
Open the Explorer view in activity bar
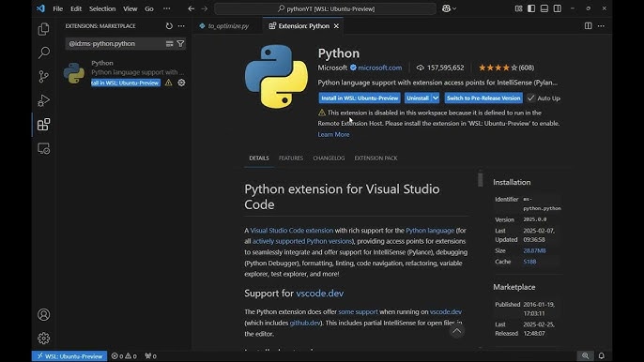point(43,29)
